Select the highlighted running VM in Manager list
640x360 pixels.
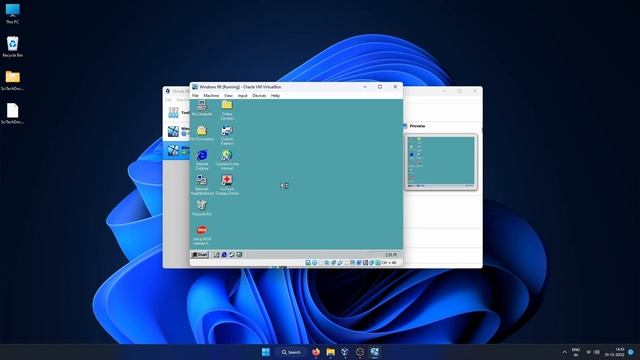pos(177,150)
